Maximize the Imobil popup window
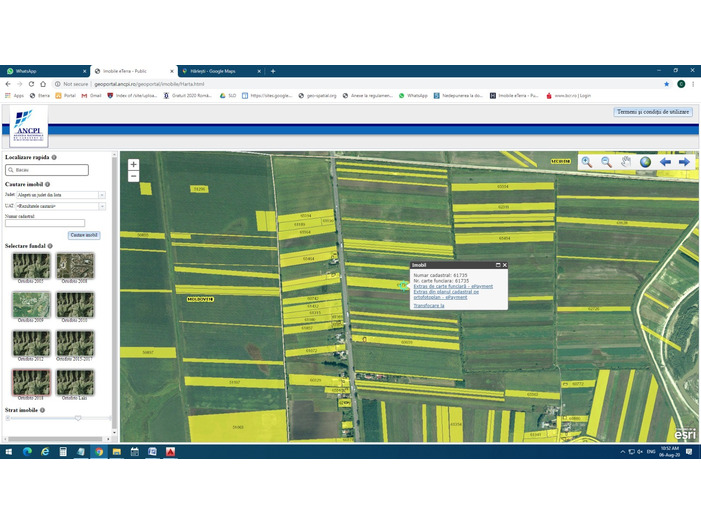The width and height of the screenshot is (701, 526). pyautogui.click(x=497, y=265)
